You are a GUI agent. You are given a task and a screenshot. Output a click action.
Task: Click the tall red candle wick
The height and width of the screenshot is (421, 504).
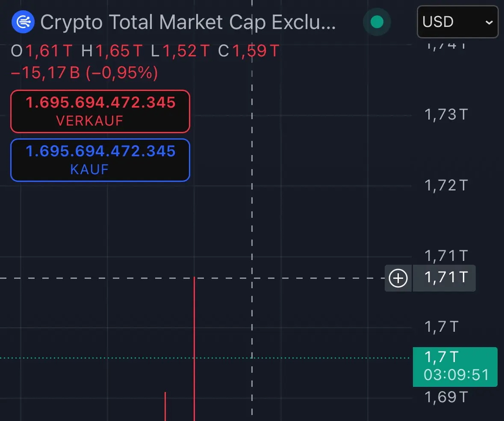(194, 349)
